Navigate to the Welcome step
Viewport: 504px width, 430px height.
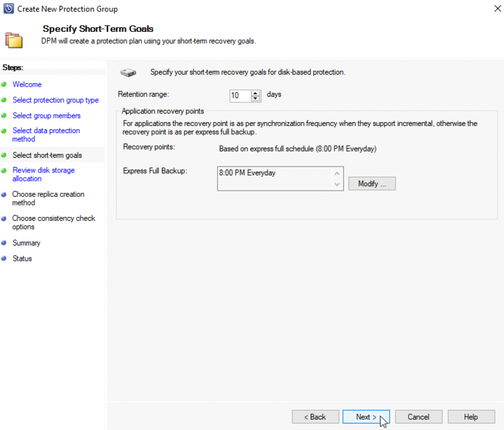[27, 84]
